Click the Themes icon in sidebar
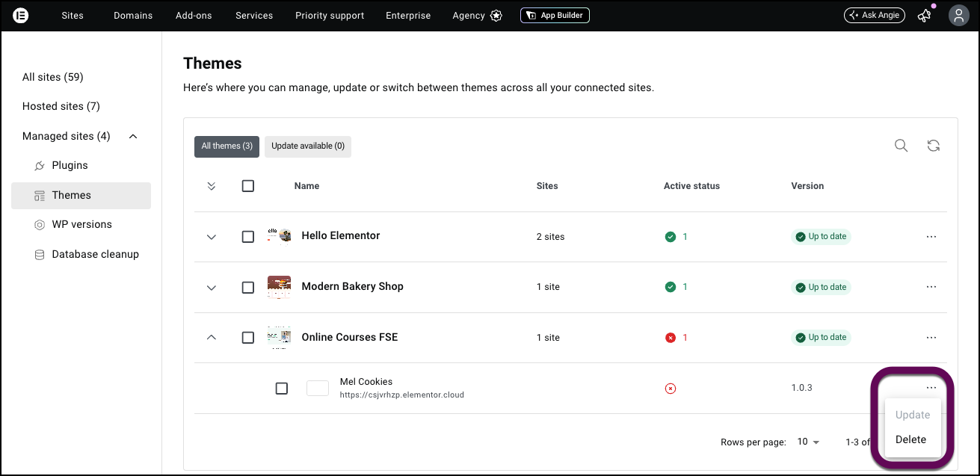Screen dimensions: 980x476 [x=40, y=196]
